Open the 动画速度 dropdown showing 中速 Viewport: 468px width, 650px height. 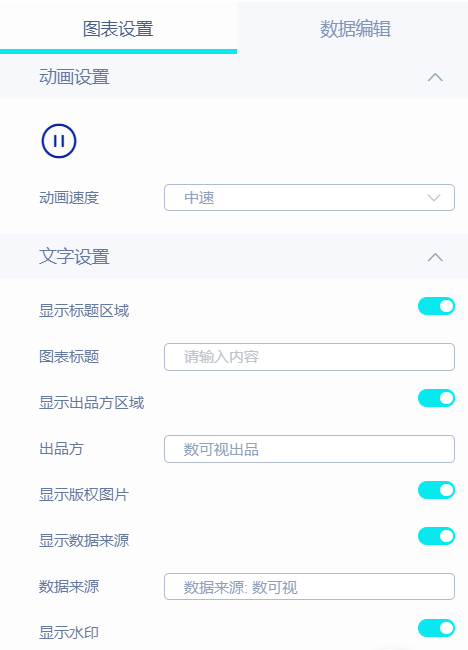[309, 198]
